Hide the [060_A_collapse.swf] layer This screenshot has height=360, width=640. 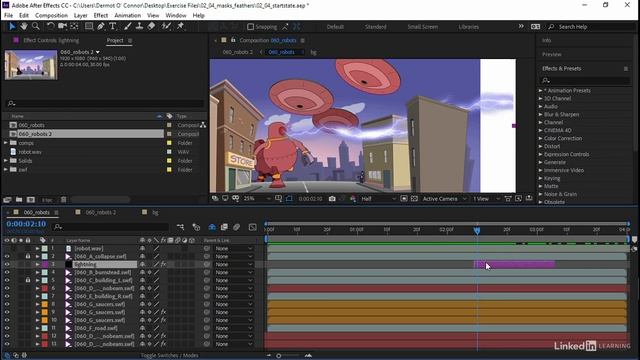(x=7, y=256)
